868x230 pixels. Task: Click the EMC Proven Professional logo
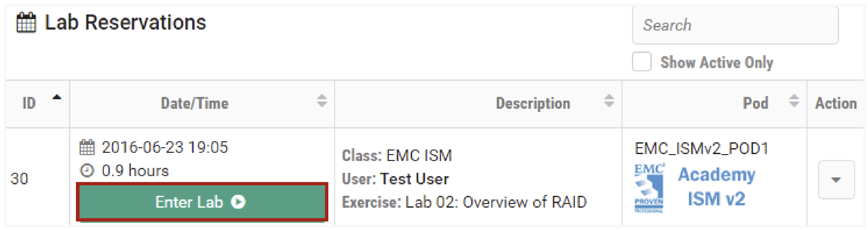[x=649, y=188]
